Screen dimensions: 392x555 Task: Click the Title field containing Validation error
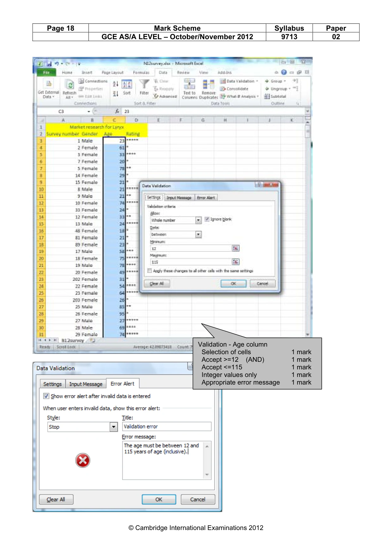[x=167, y=427]
